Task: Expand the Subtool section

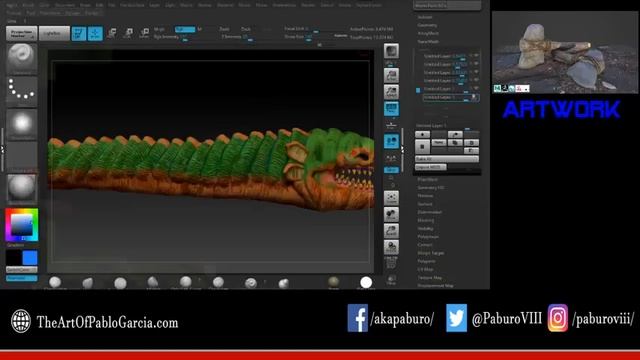Action: tap(425, 17)
